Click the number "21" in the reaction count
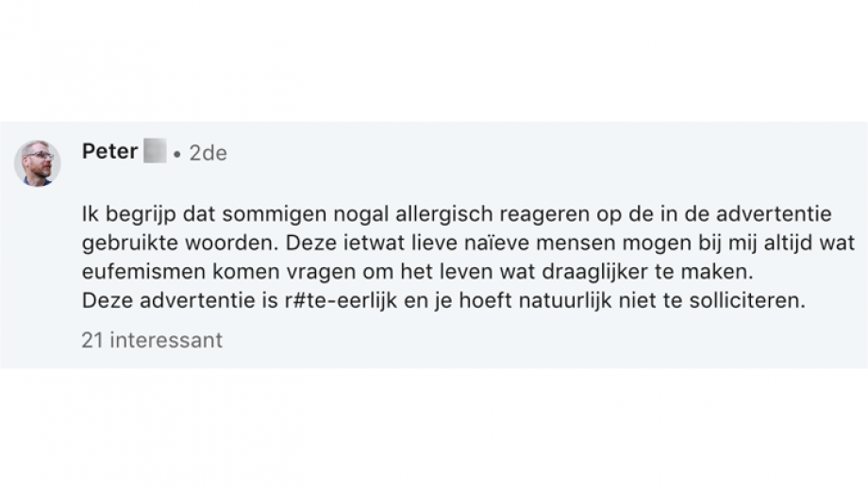The width and height of the screenshot is (868, 489). (x=92, y=340)
